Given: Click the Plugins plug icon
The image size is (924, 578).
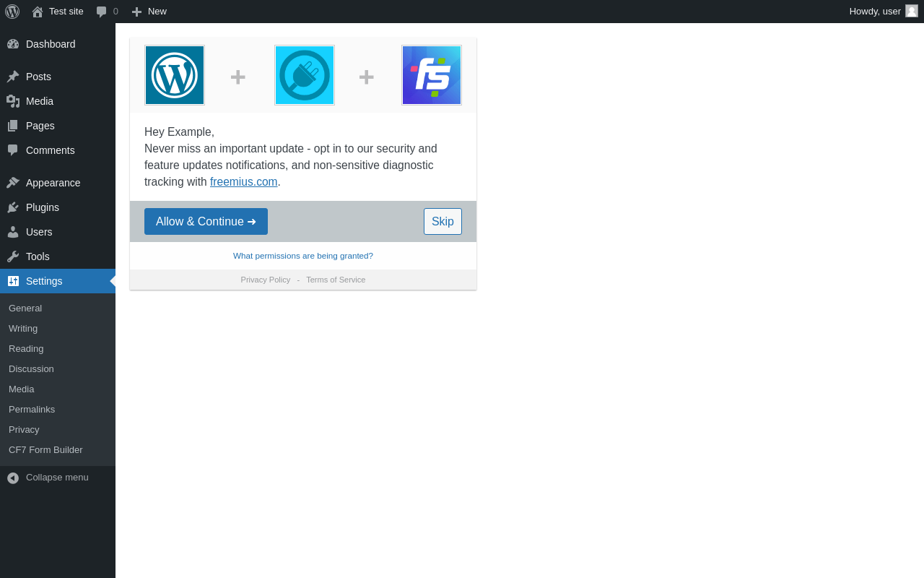Looking at the screenshot, I should [x=13, y=207].
